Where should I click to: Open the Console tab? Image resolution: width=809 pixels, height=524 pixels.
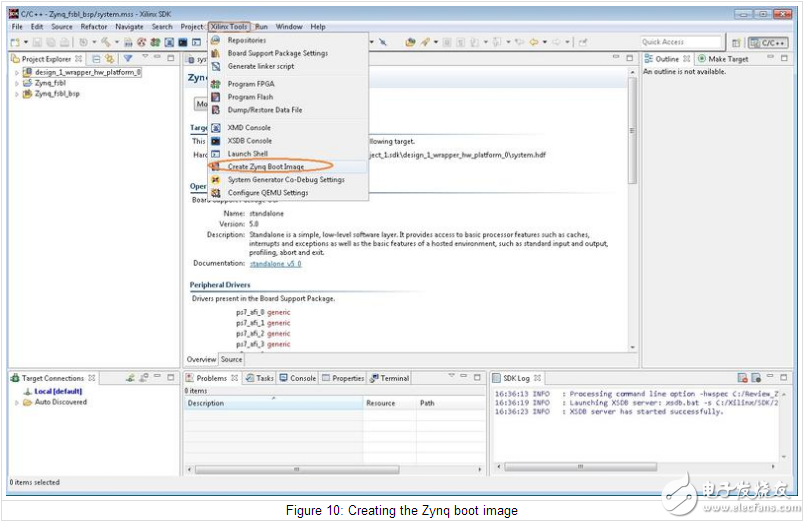(298, 378)
